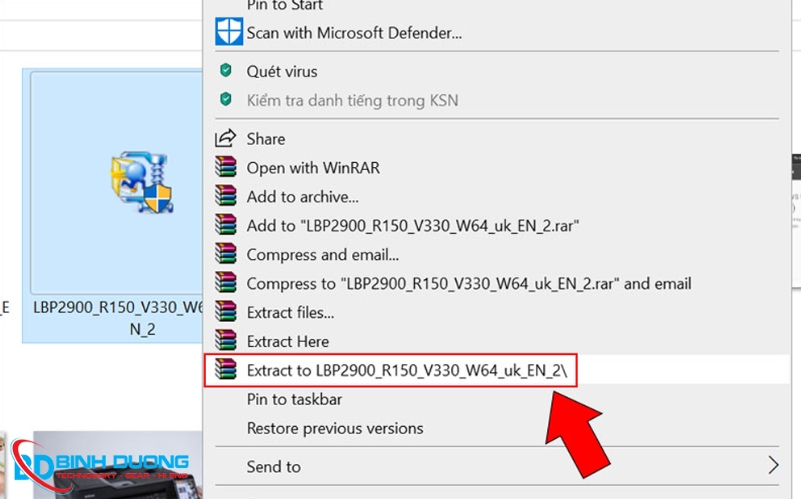The image size is (801, 499).
Task: Expand the Send to submenu arrow
Action: click(773, 466)
